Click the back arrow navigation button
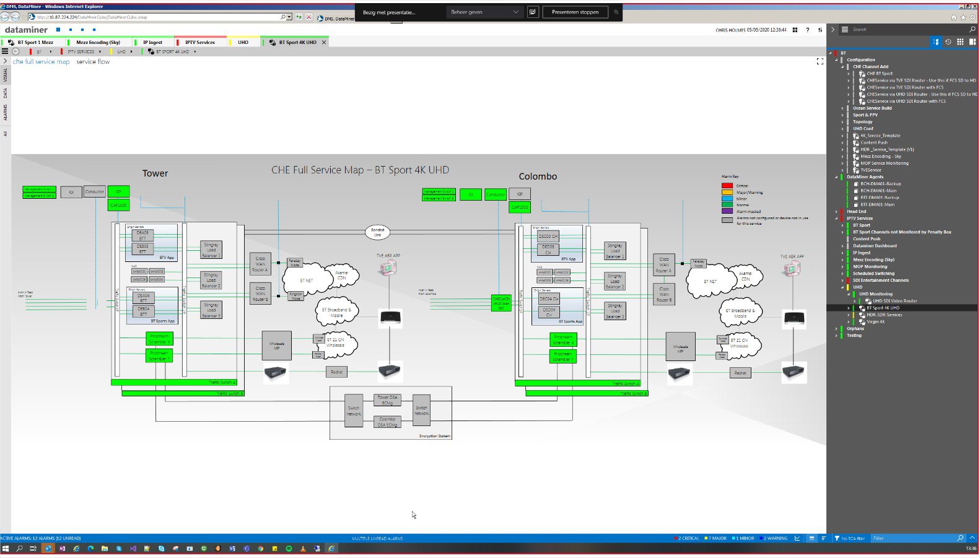This screenshot has height=558, width=980. 16,51
